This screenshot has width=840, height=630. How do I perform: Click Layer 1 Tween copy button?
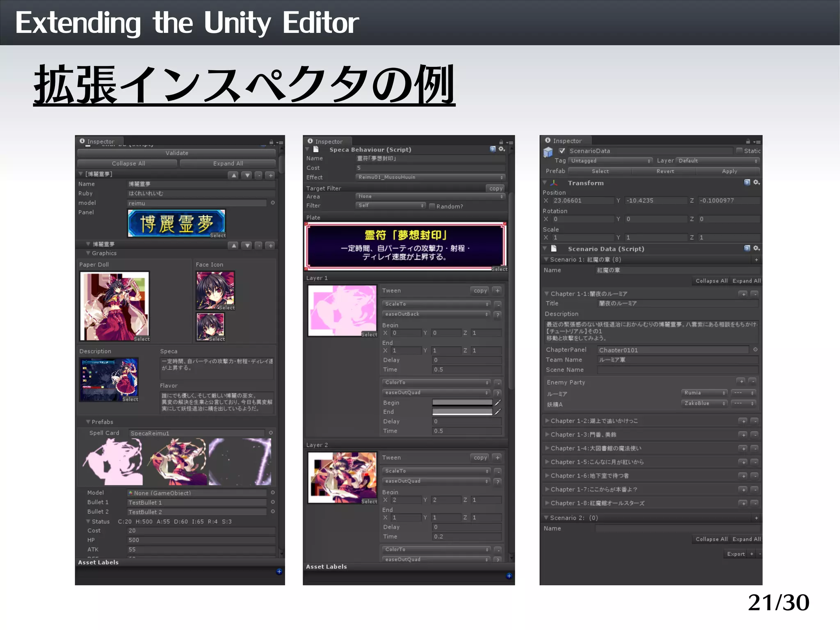coord(480,291)
